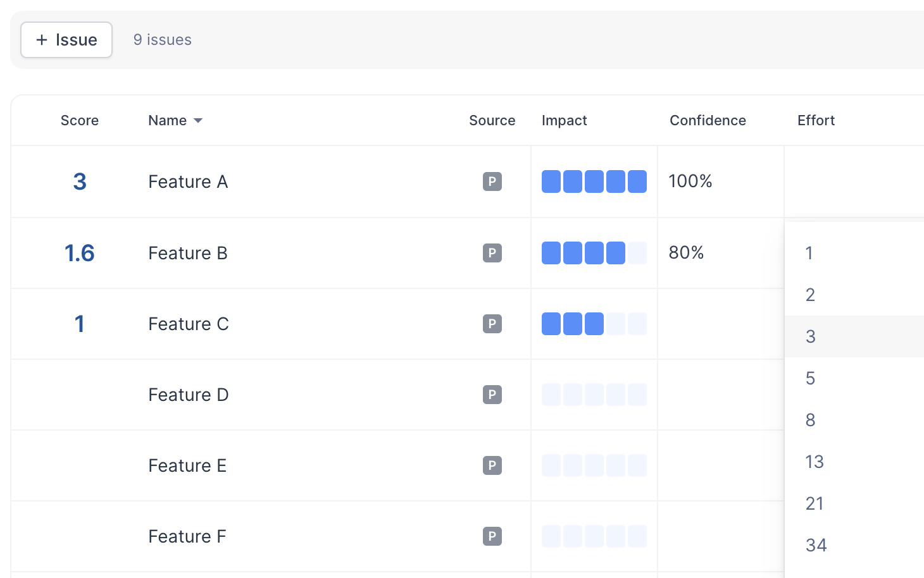This screenshot has height=578, width=924.
Task: Select effort value 3 in dropdown
Action: click(x=811, y=336)
